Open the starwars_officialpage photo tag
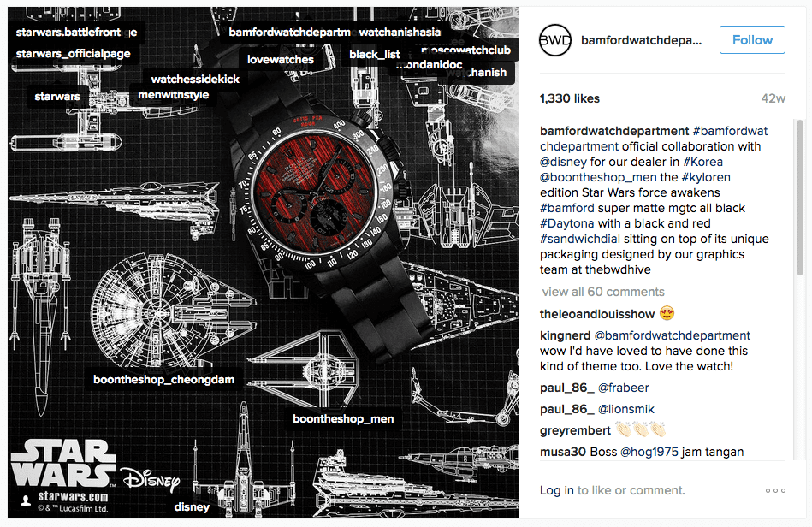 73,54
